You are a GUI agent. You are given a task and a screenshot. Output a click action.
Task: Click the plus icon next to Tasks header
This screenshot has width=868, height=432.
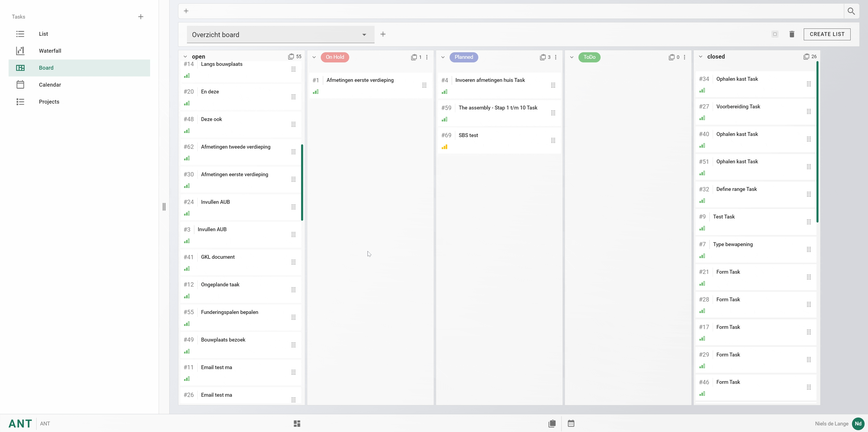click(x=141, y=17)
